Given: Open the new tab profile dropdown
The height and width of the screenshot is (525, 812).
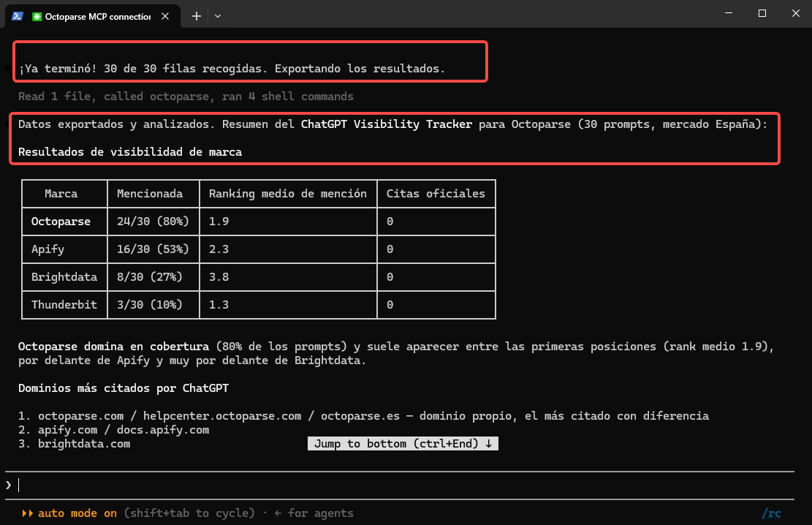Looking at the screenshot, I should tap(218, 16).
